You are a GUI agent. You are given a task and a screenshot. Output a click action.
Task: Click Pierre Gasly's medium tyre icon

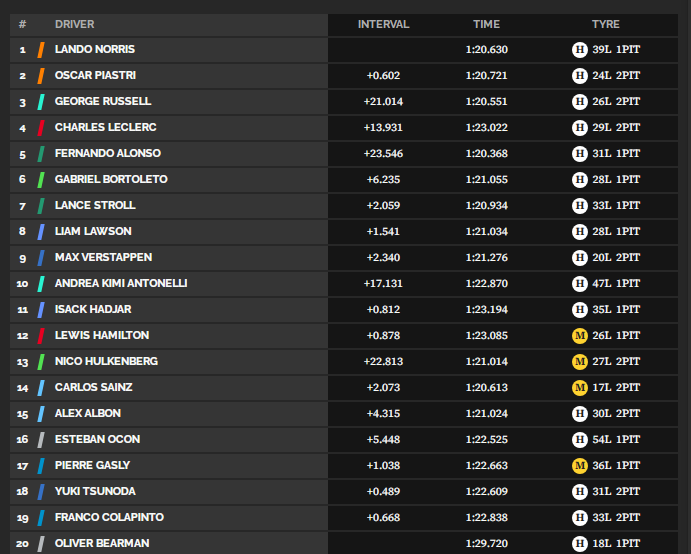(579, 465)
